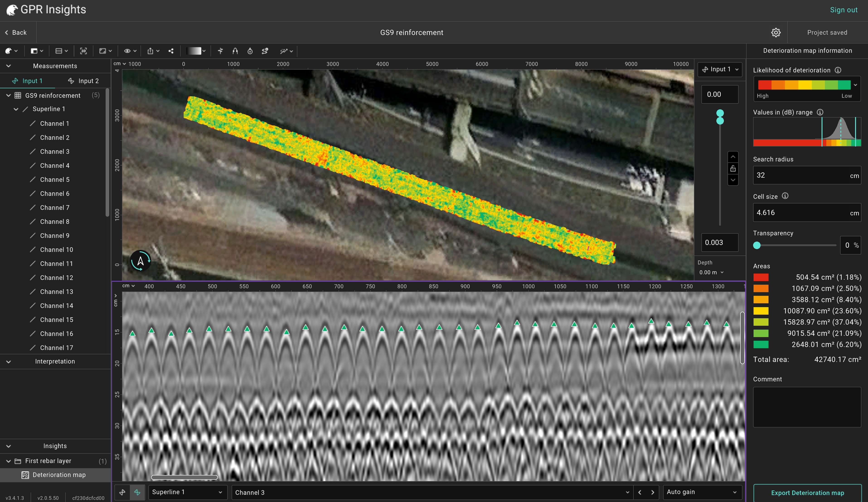Toggle the teal Input view button at bottom
Viewport: 868px width, 502px height.
[x=137, y=492]
